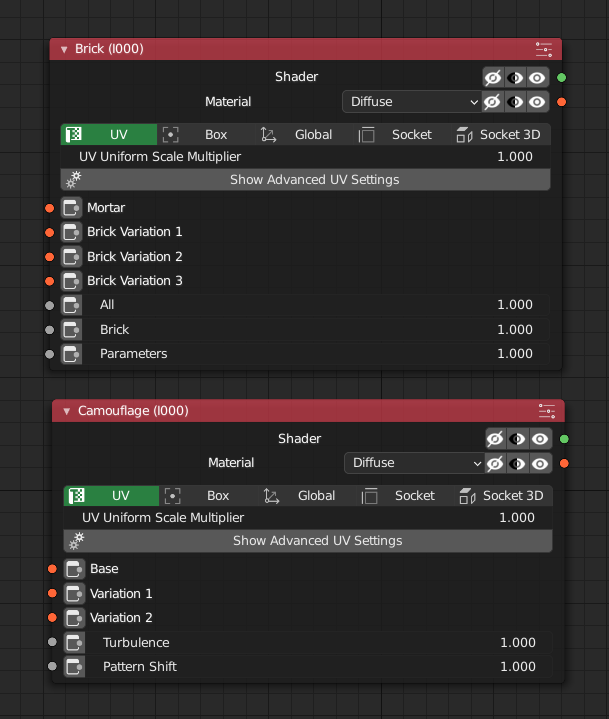Click the Variation 1 slot icon in Camouflage
This screenshot has height=719, width=609.
pyautogui.click(x=74, y=593)
